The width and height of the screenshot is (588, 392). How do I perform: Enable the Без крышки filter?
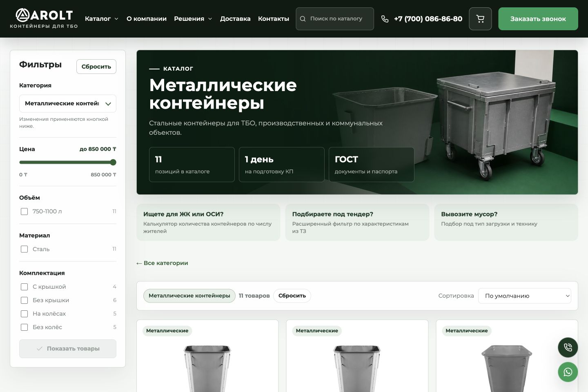pos(24,300)
